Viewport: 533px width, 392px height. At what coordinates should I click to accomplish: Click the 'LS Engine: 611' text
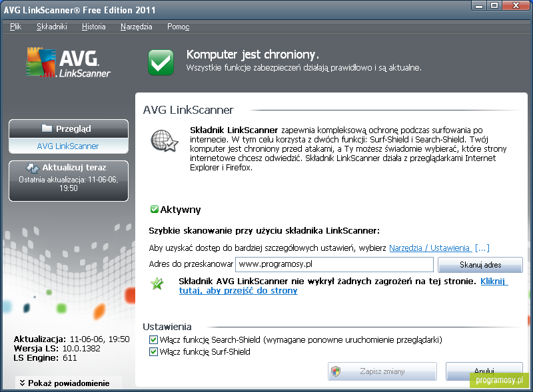click(45, 357)
